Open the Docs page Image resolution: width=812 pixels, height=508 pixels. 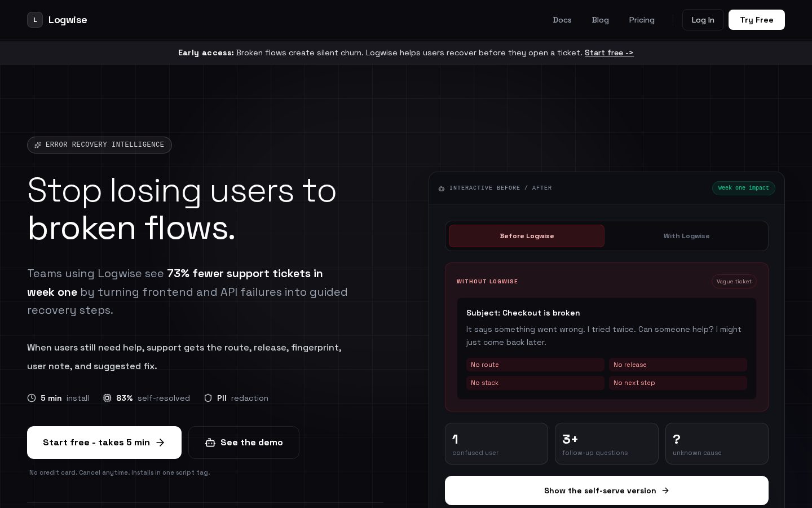click(562, 20)
